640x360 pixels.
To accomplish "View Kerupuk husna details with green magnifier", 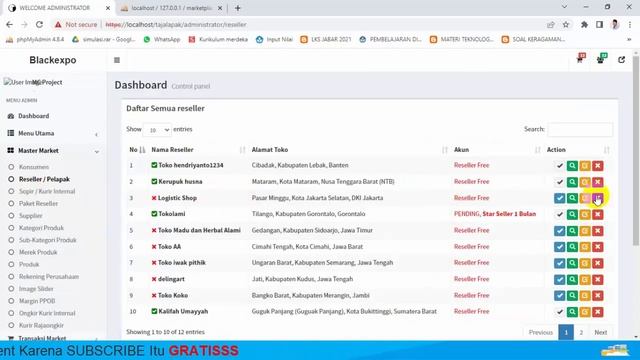I will 572,182.
